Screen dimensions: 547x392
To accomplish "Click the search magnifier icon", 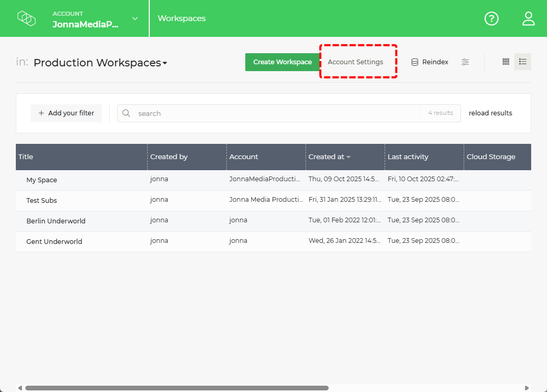I will pos(127,113).
